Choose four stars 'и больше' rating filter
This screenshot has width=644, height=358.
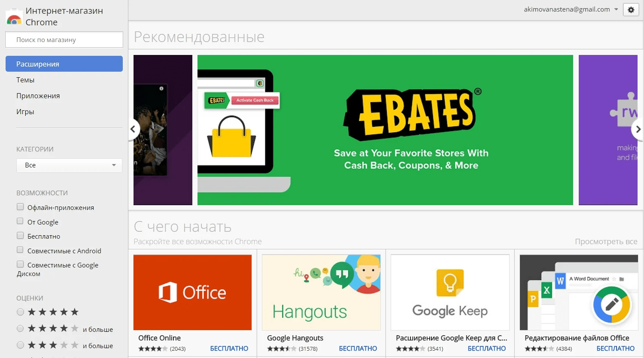pyautogui.click(x=20, y=329)
